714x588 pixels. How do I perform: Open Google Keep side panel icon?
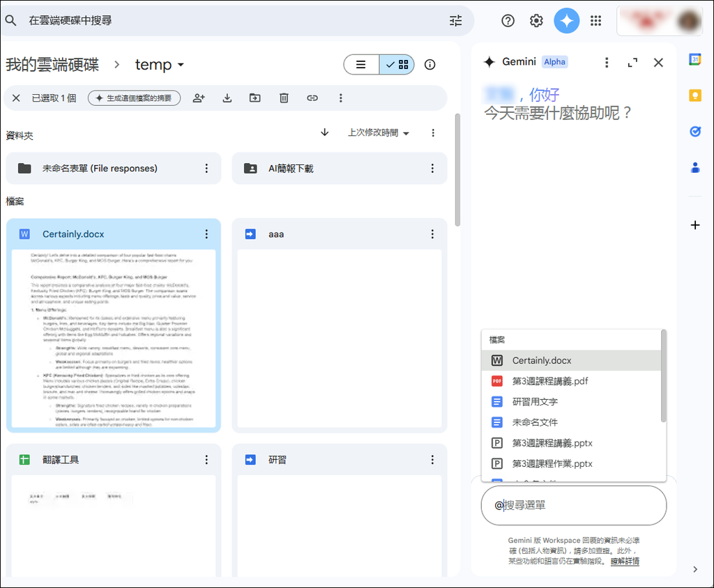coord(695,95)
